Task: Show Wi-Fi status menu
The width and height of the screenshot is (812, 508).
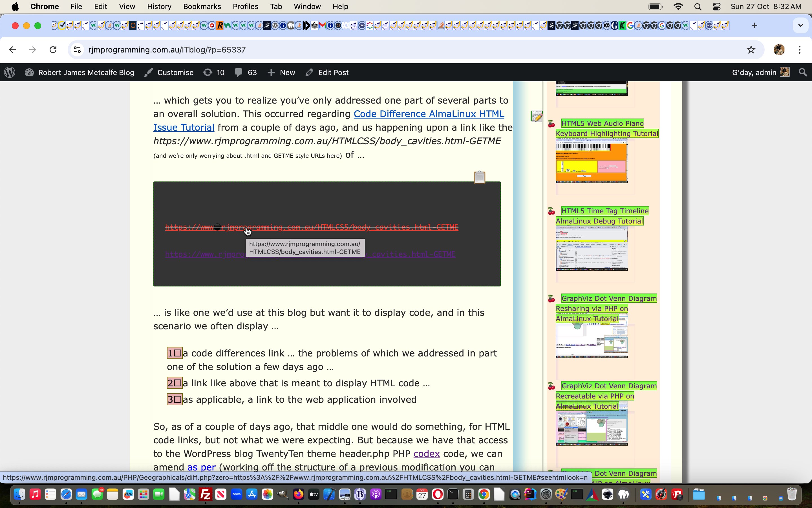Action: click(678, 7)
